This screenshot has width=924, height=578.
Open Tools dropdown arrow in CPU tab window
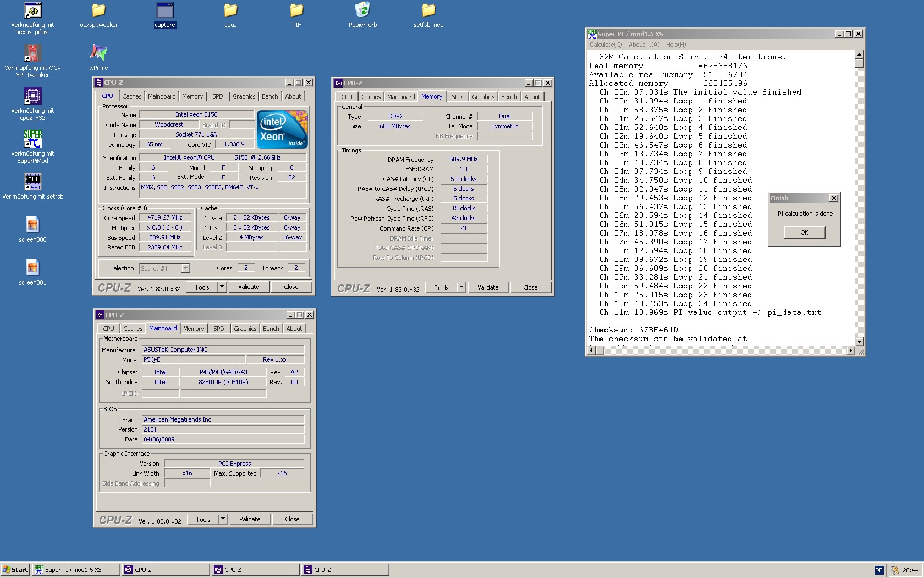click(222, 287)
